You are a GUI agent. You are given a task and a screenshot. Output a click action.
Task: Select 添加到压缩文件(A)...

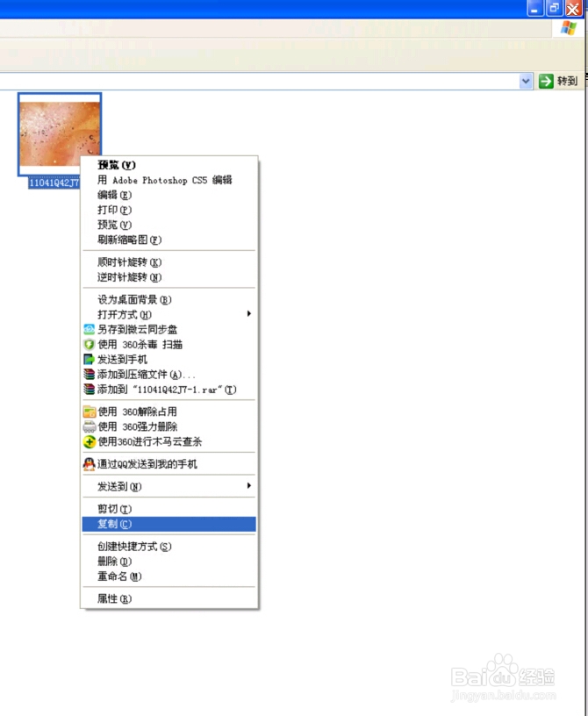coord(169,375)
